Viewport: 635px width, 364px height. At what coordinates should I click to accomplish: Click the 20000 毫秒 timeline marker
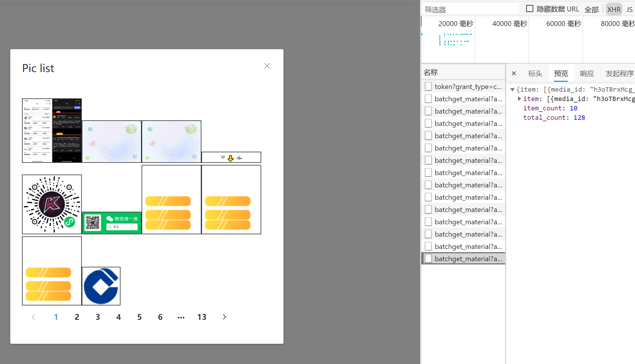click(x=456, y=24)
